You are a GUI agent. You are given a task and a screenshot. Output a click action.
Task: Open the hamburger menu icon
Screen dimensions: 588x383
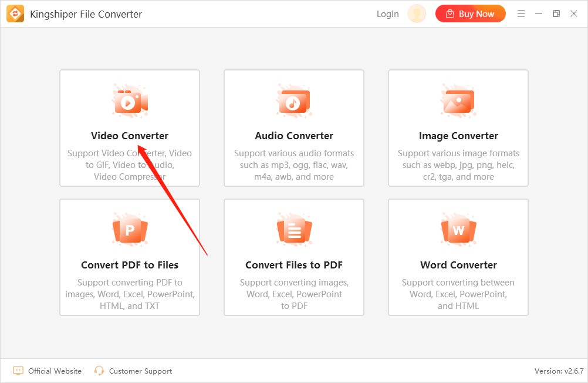521,14
